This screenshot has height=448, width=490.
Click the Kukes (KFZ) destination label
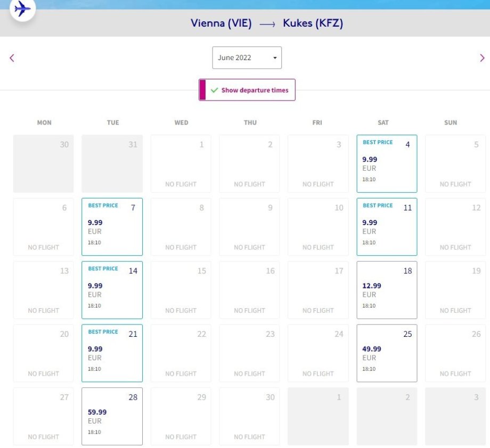pos(313,23)
